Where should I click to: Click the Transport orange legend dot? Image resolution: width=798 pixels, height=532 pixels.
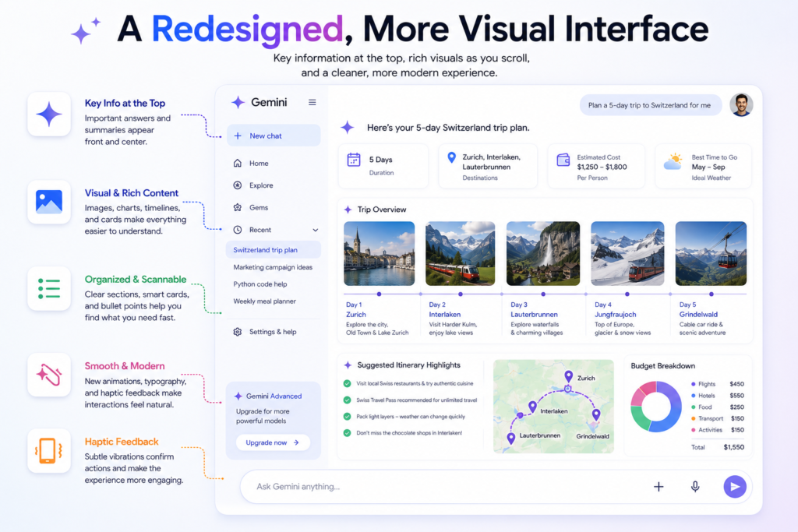click(x=693, y=418)
